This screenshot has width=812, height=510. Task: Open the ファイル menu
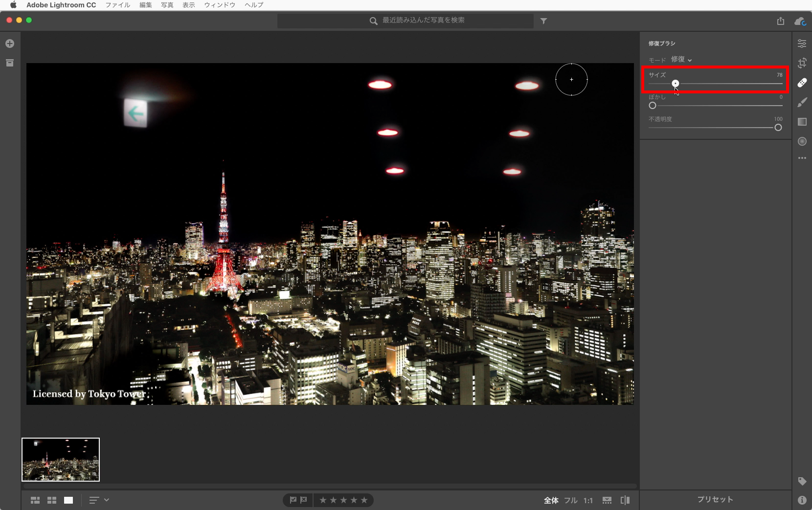click(118, 5)
